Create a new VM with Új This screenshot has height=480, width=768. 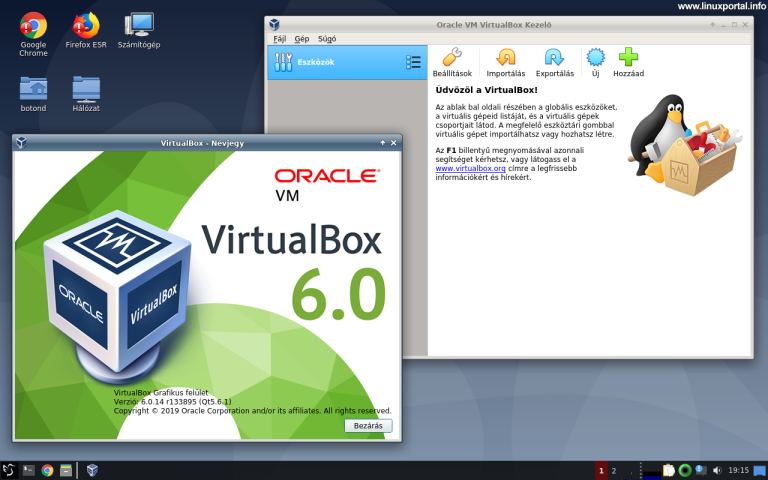596,63
